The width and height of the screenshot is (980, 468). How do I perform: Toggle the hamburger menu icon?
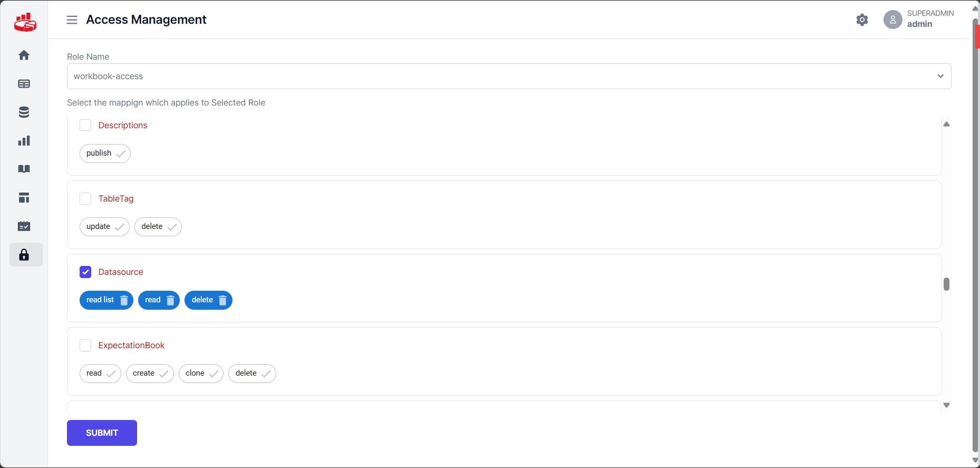tap(72, 20)
